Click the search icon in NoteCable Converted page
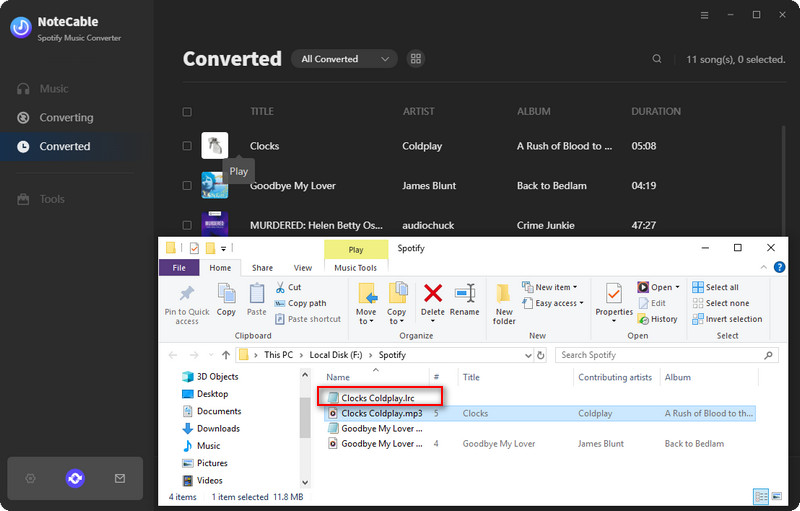Viewport: 800px width, 511px height. pyautogui.click(x=657, y=59)
